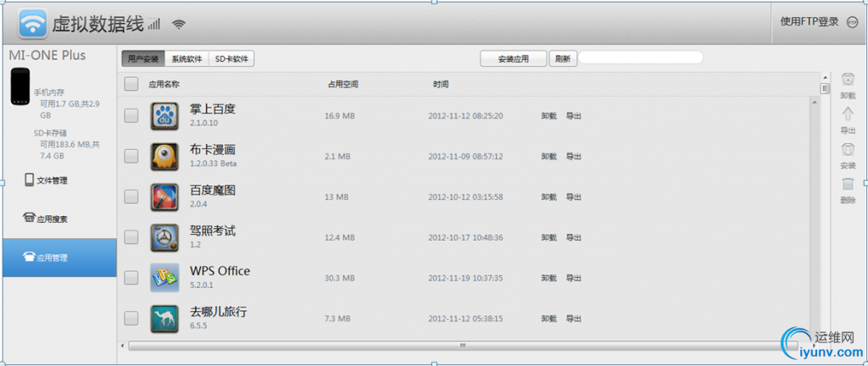Click the 占用空间 column header
Viewport: 868px width, 366px height.
tap(343, 85)
